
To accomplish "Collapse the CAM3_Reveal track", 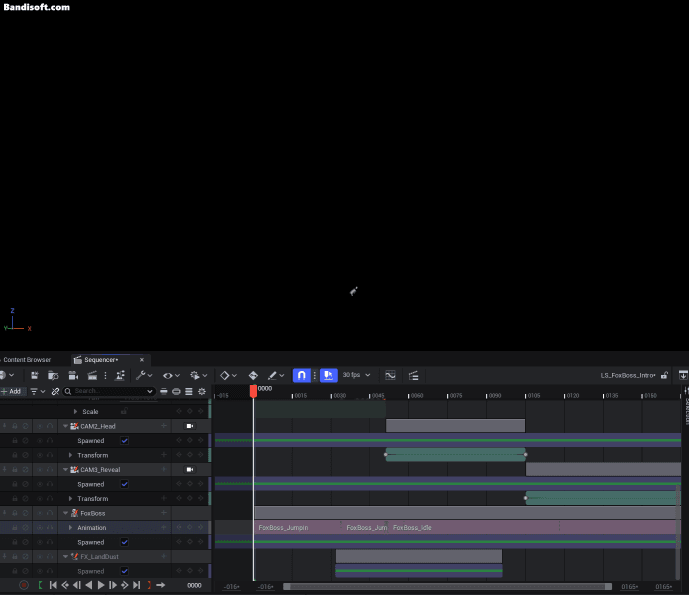I will pyautogui.click(x=65, y=470).
